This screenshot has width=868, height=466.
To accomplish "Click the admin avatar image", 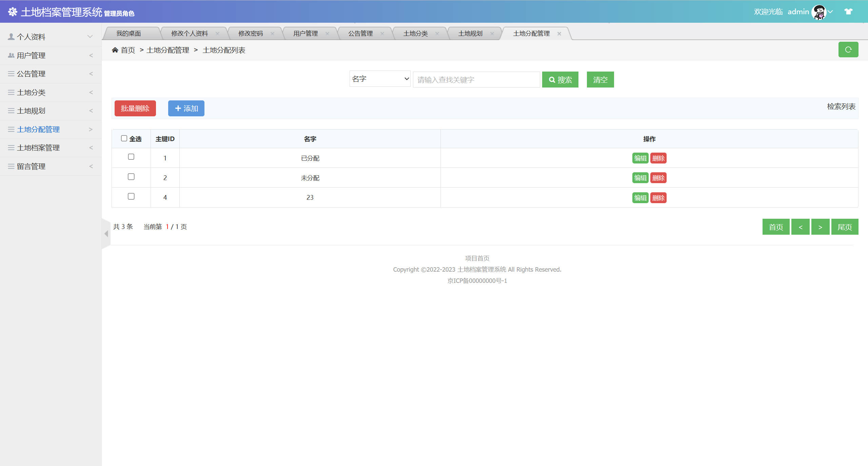I will 819,11.
